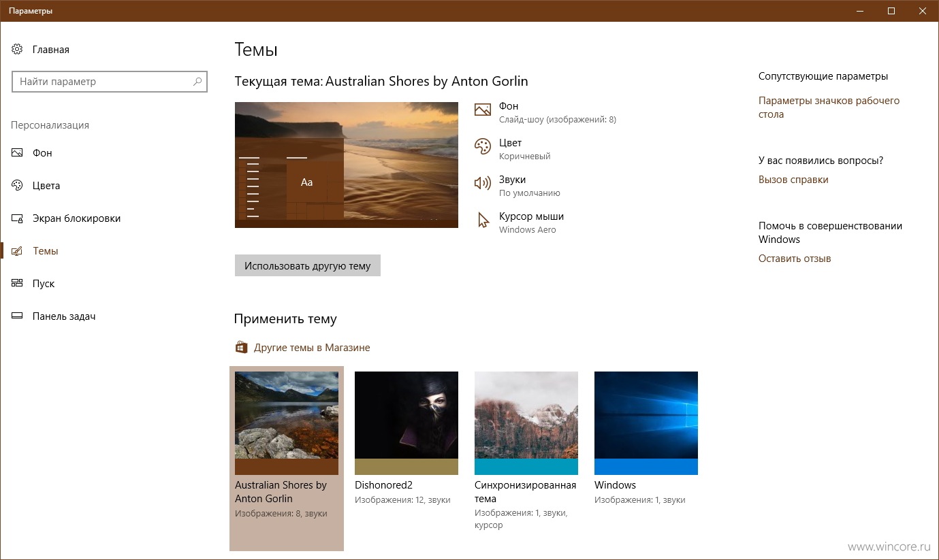
Task: Focus the Найти параметр search field
Action: click(x=110, y=82)
